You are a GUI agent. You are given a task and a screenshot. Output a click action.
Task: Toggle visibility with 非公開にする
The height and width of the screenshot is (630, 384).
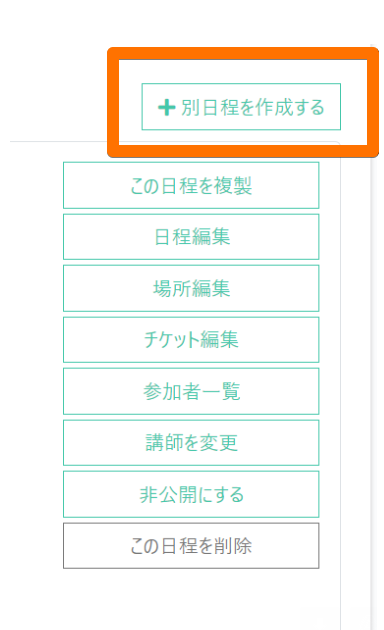(x=191, y=494)
